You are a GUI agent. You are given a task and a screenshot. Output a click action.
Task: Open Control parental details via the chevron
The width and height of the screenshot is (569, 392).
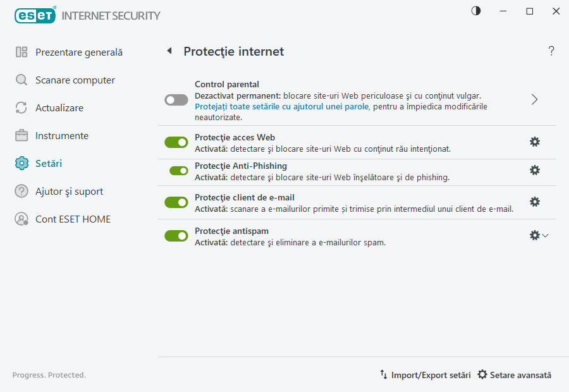(535, 99)
